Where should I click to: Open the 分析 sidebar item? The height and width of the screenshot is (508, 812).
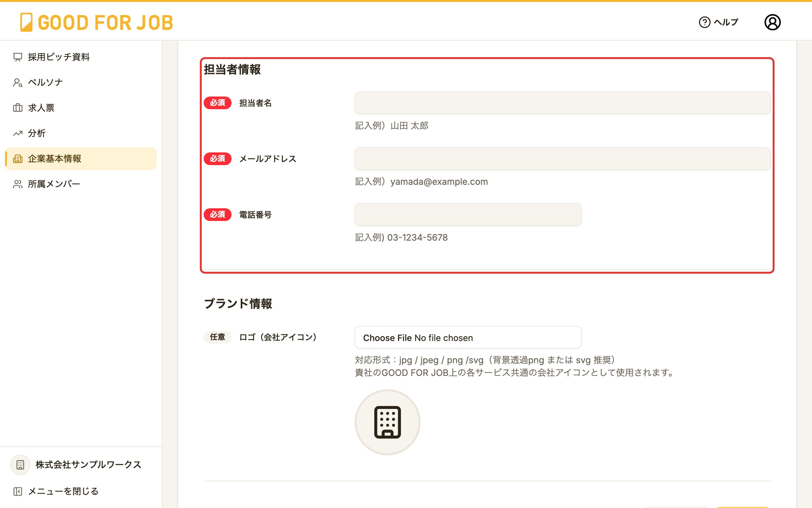81,133
